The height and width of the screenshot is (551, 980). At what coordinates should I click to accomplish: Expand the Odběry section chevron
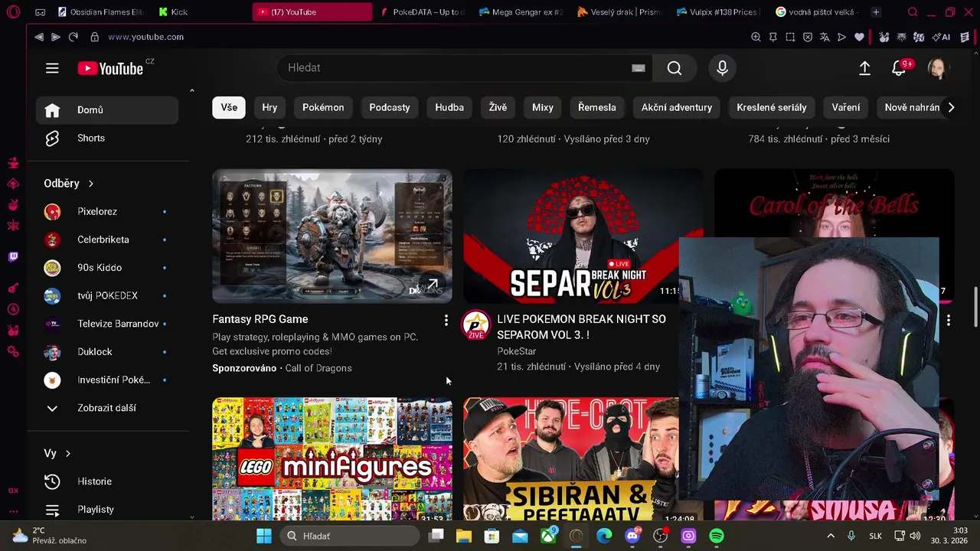[90, 184]
